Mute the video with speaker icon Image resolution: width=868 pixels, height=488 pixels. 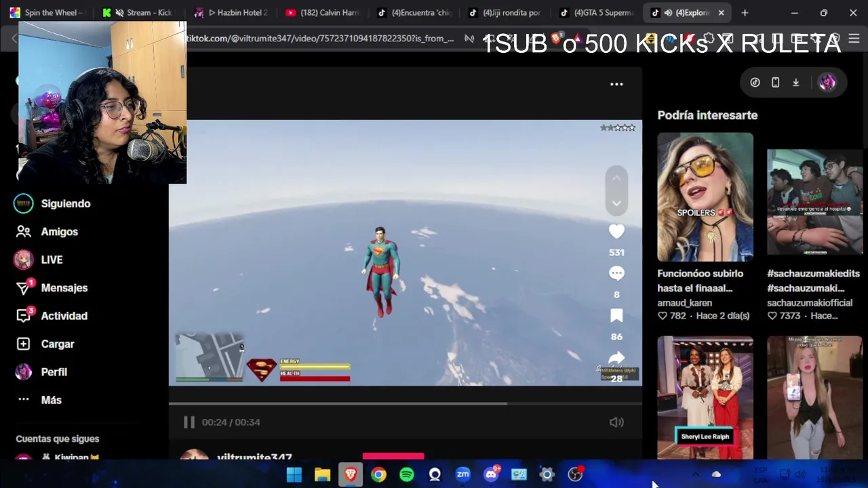click(x=616, y=422)
